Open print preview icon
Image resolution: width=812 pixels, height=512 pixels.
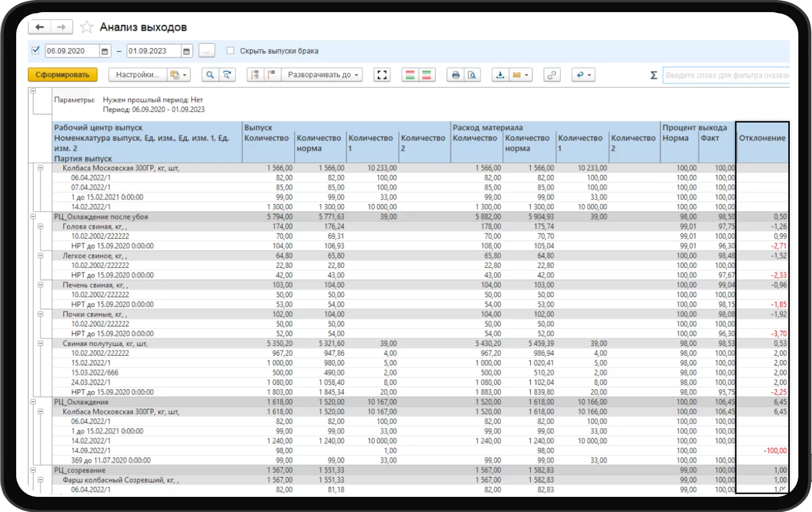click(x=472, y=75)
